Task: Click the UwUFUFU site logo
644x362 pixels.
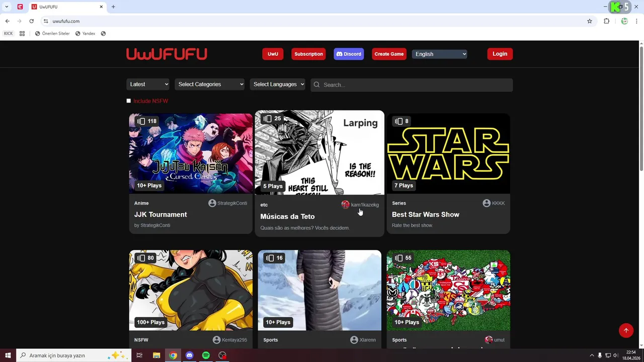Action: click(x=167, y=54)
